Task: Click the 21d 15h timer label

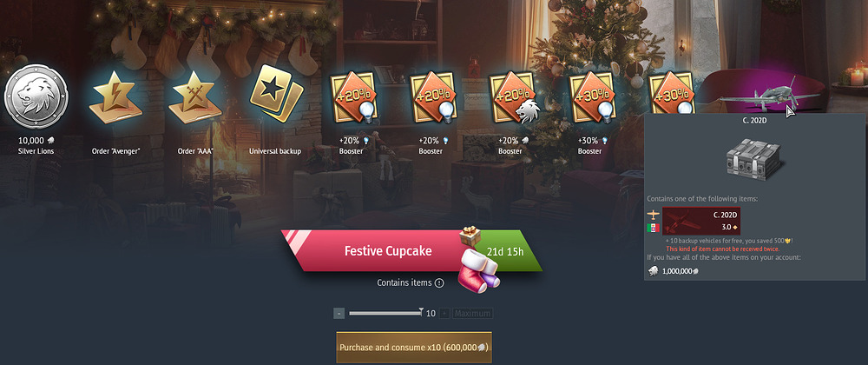Action: (505, 251)
